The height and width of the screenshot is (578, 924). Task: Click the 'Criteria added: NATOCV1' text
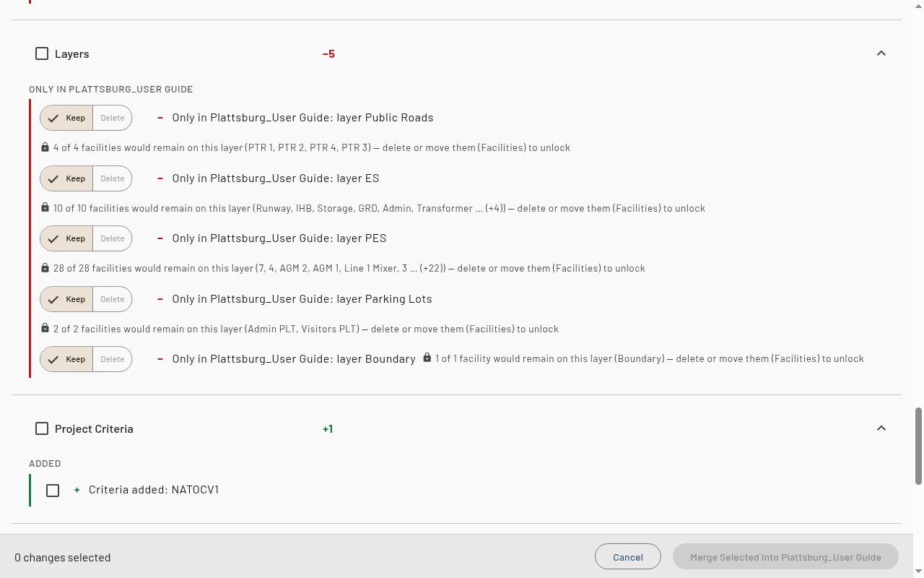(x=154, y=490)
